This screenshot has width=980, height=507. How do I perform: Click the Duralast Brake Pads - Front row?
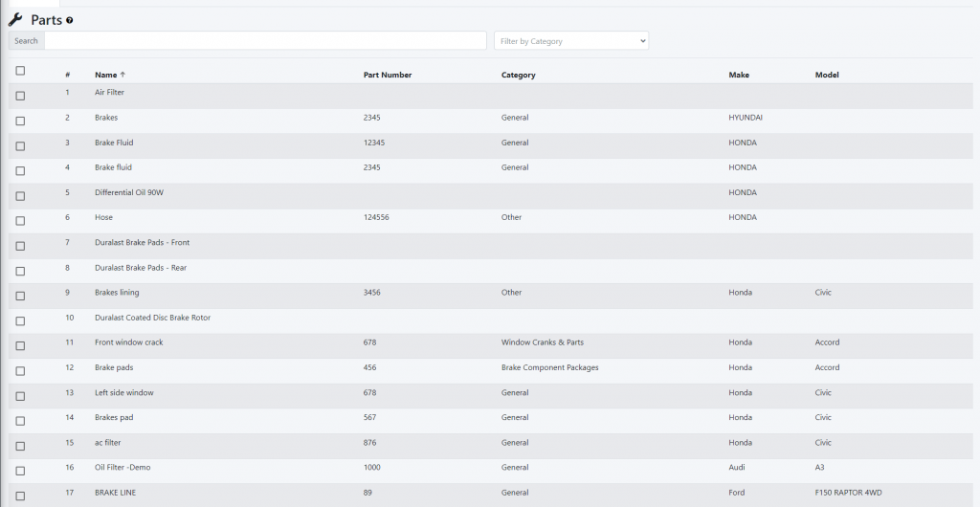point(142,243)
